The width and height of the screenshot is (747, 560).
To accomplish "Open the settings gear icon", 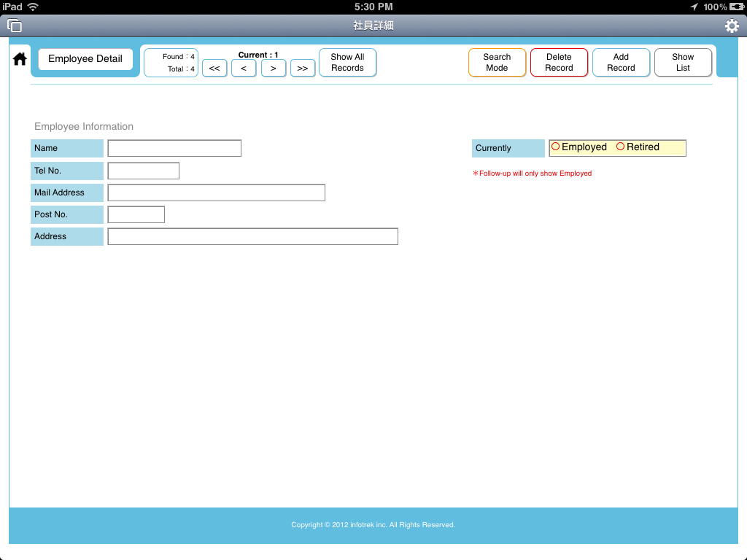I will click(731, 26).
